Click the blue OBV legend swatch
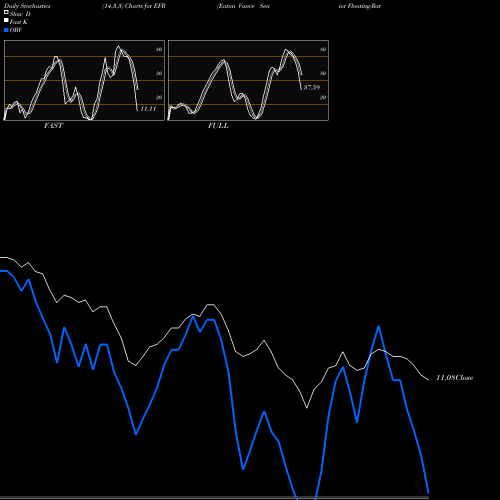Viewport: 500px width, 500px height. (6, 30)
